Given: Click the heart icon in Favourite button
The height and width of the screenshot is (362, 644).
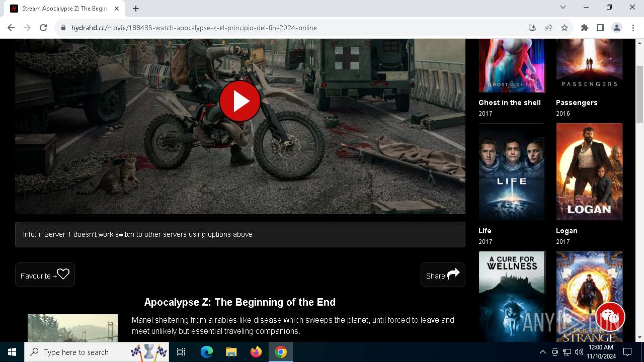Looking at the screenshot, I should click(x=63, y=274).
